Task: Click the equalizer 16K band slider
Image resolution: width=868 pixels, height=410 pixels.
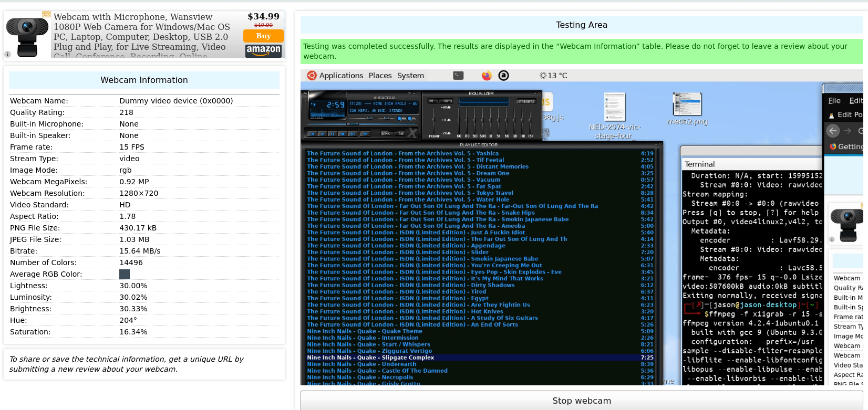Action: [x=530, y=120]
